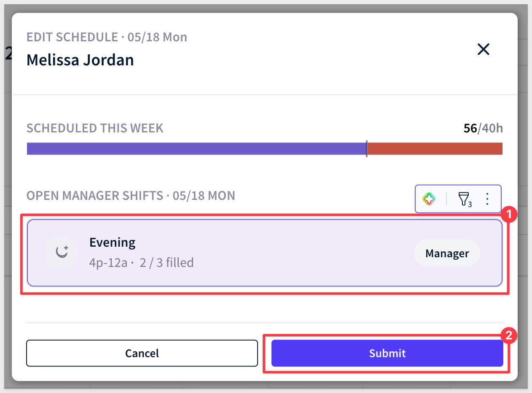Click the 40h limit marker on bar
Viewport: 532px width, 393px height.
point(366,148)
